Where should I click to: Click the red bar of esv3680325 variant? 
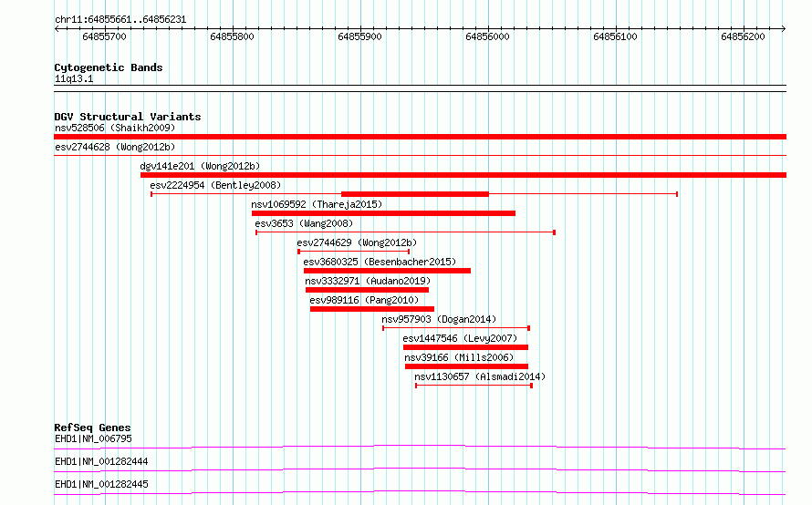coord(387,271)
